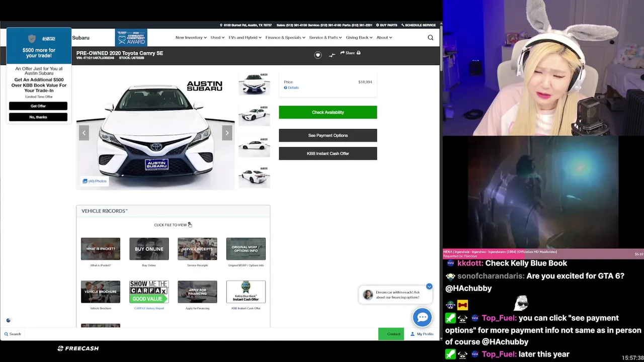Image resolution: width=644 pixels, height=362 pixels.
Task: Click the SCHEDULE SERVICE link
Action: (x=419, y=25)
